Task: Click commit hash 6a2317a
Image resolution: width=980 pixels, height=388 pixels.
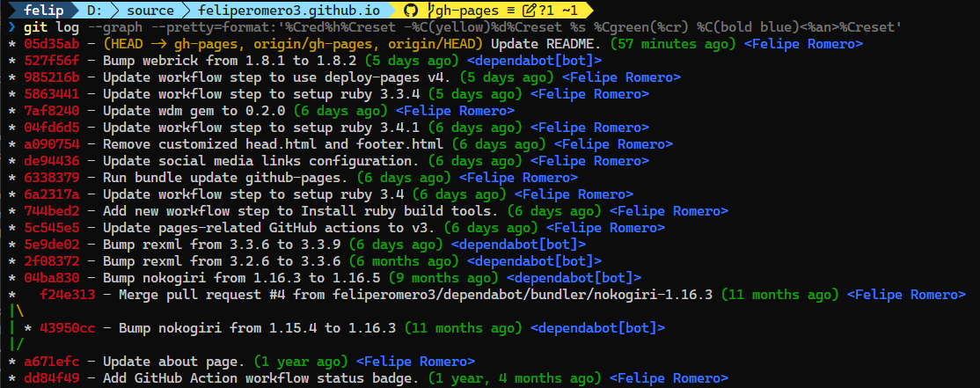Action: 51,194
